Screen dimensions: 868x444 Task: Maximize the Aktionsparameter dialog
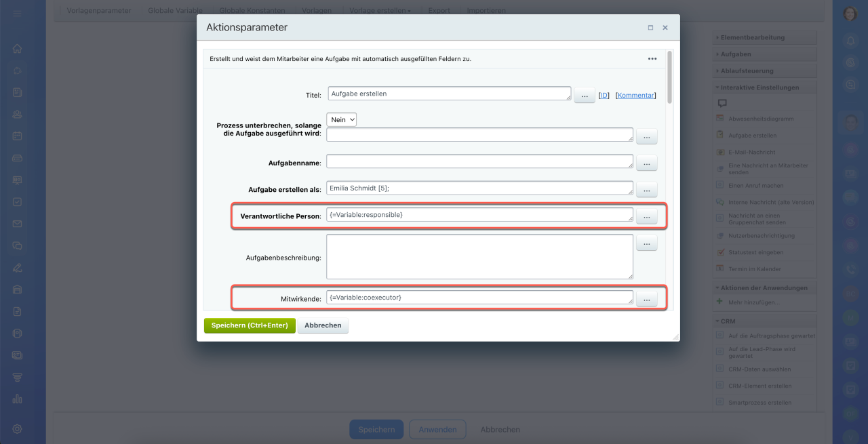pos(650,28)
